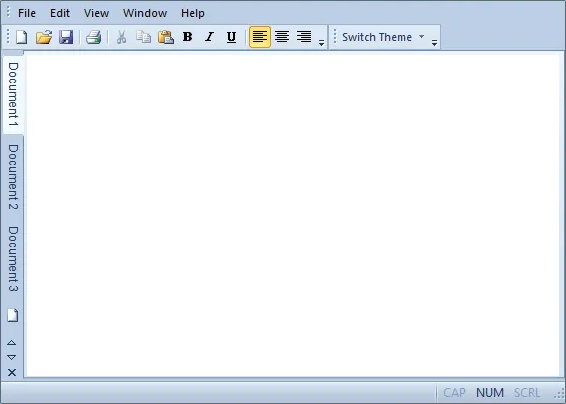Image resolution: width=566 pixels, height=404 pixels.
Task: Toggle Underline formatting
Action: point(231,37)
